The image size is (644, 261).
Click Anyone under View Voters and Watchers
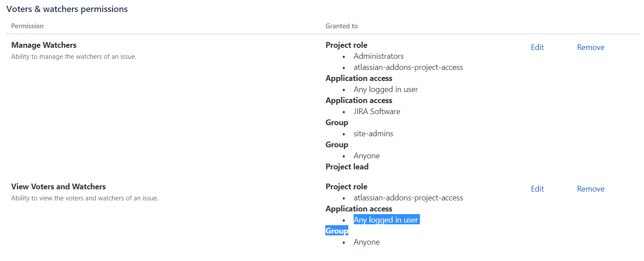pos(366,242)
